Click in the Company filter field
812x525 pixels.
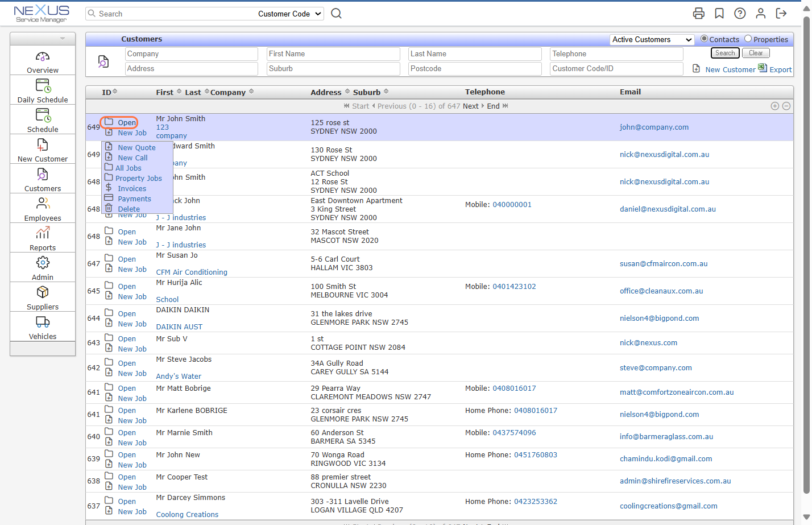pyautogui.click(x=192, y=53)
